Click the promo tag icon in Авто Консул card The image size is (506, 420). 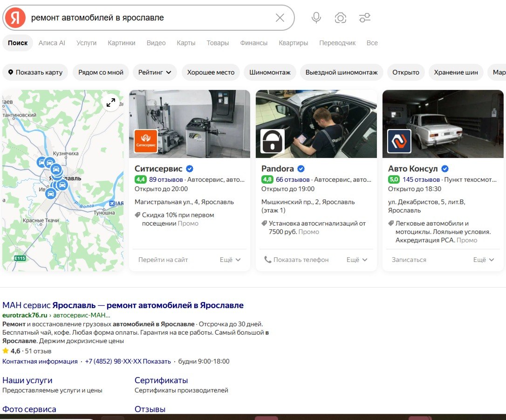coord(391,223)
